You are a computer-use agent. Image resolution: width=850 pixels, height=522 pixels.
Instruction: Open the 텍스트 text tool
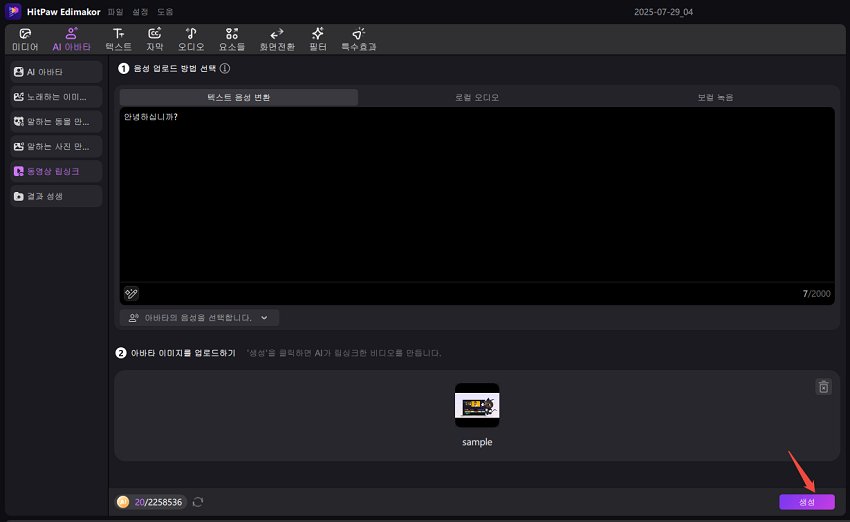[x=118, y=40]
